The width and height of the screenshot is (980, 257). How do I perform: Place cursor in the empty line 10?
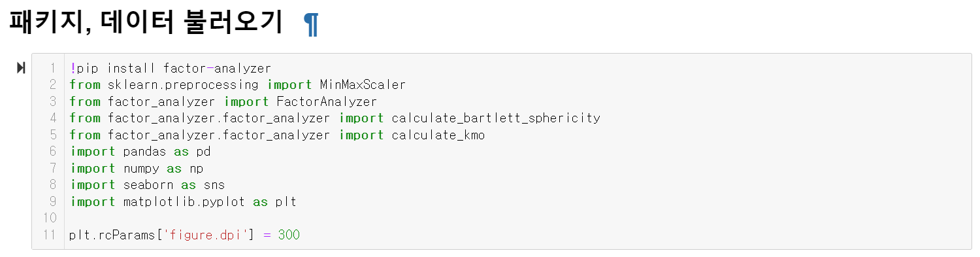click(516, 218)
